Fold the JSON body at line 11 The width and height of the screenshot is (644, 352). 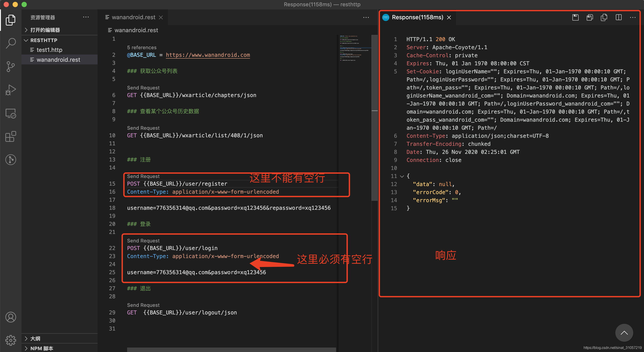[402, 176]
